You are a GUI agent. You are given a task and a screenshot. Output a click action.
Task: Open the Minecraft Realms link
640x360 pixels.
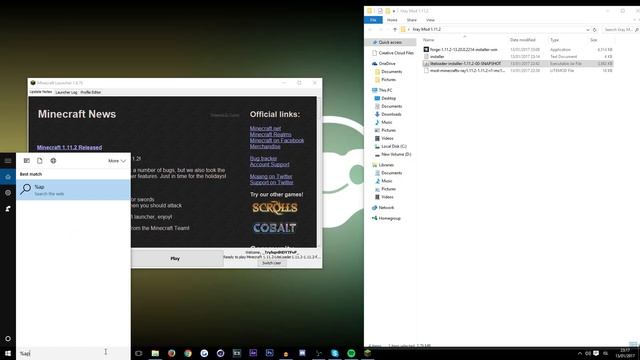tap(271, 134)
